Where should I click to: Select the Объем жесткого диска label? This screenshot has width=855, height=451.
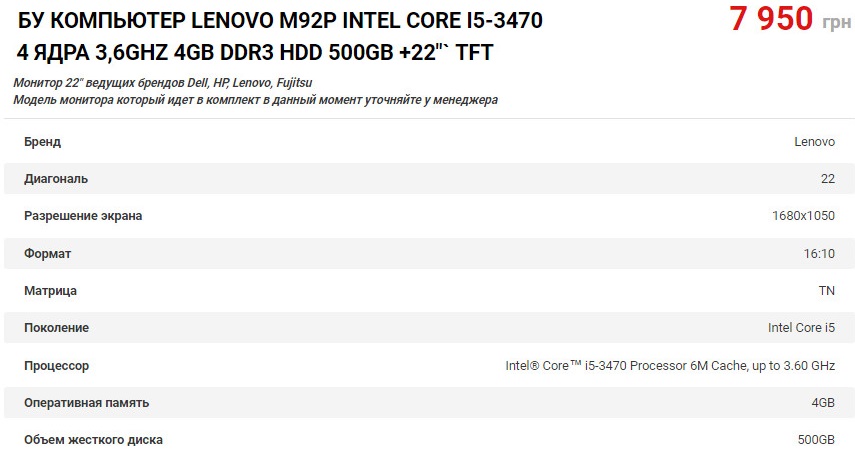click(93, 440)
